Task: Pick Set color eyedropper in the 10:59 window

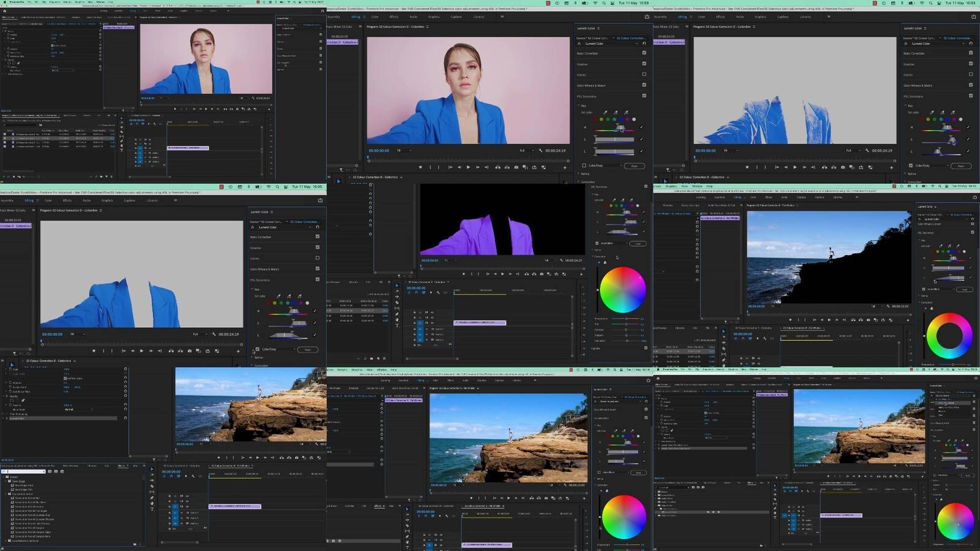Action: [605, 113]
